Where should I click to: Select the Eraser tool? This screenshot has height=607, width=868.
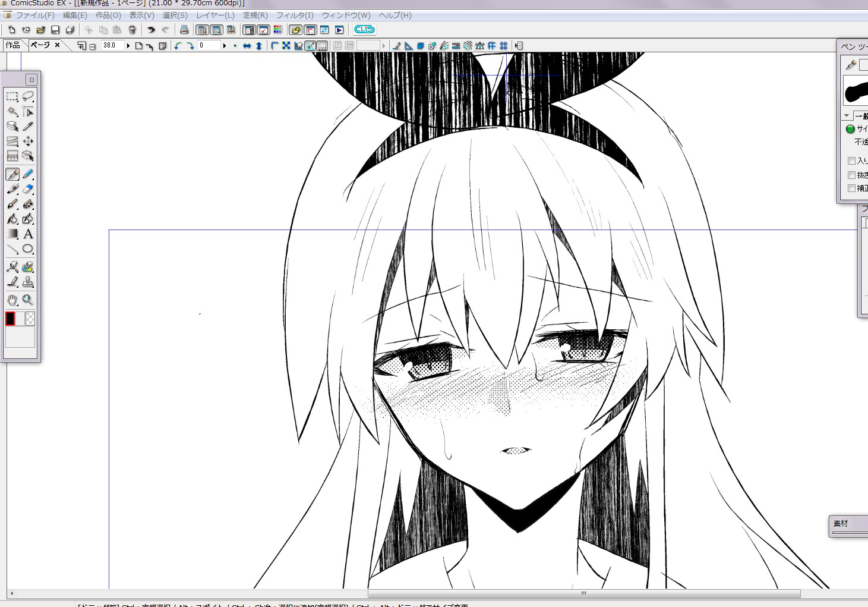click(28, 189)
